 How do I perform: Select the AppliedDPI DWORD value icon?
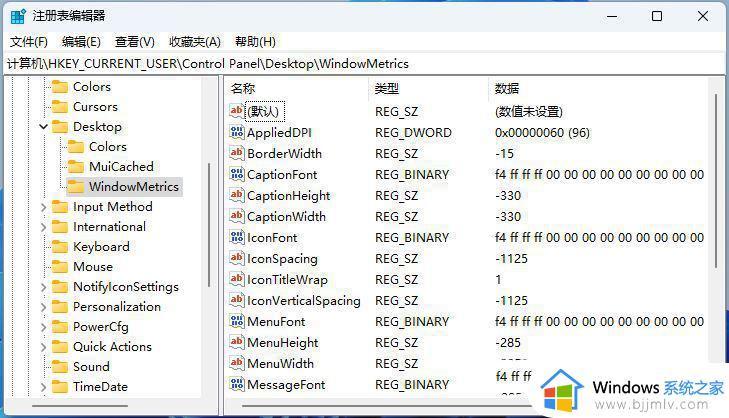tap(237, 132)
